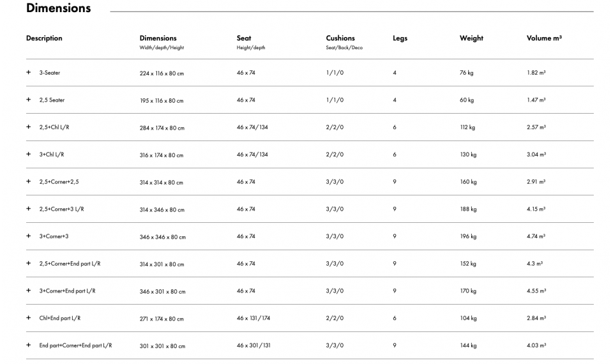The width and height of the screenshot is (613, 364).
Task: Click the 3+Corner+3 description label
Action: [x=54, y=236]
